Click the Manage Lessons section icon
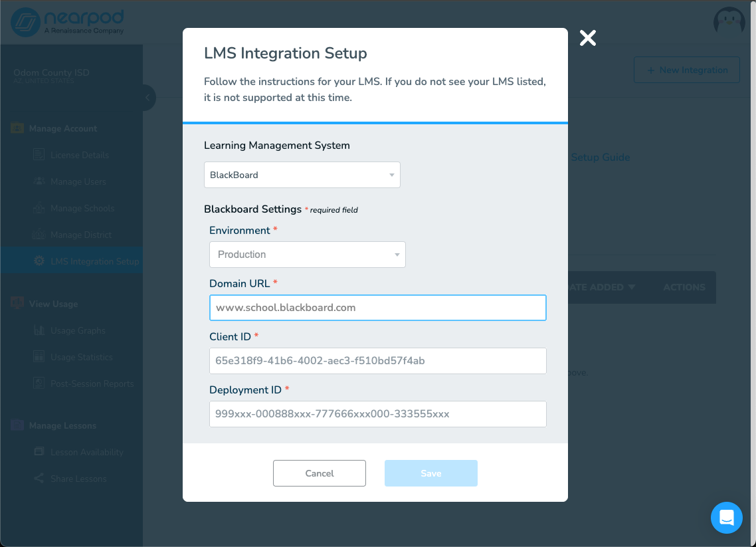The width and height of the screenshot is (756, 547). (17, 425)
